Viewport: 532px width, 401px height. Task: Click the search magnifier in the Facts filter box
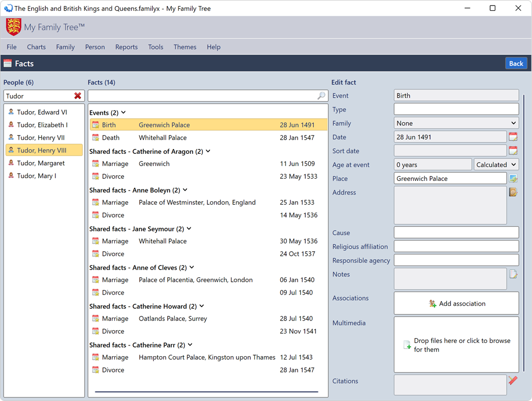point(321,96)
